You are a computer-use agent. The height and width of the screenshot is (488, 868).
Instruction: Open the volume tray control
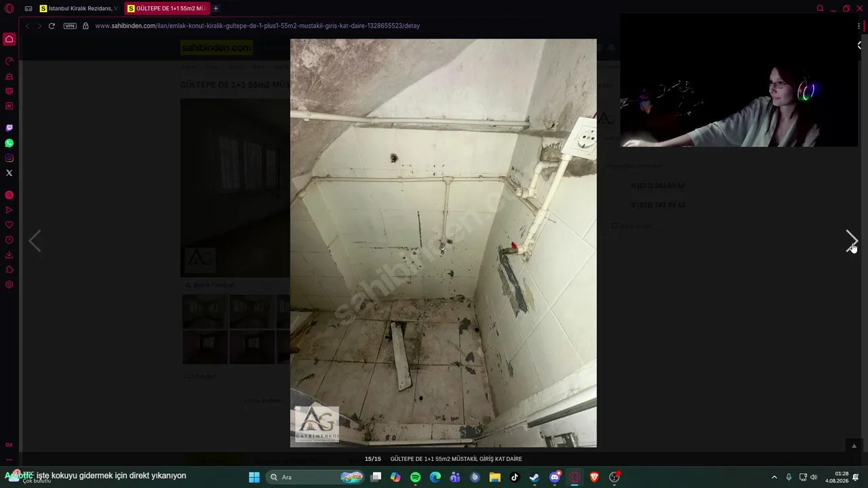click(x=814, y=477)
